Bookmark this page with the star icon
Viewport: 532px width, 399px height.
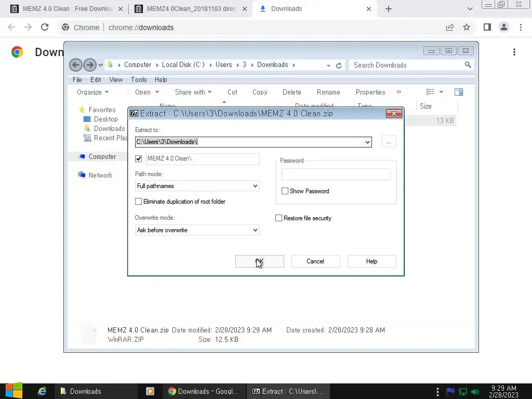[467, 27]
